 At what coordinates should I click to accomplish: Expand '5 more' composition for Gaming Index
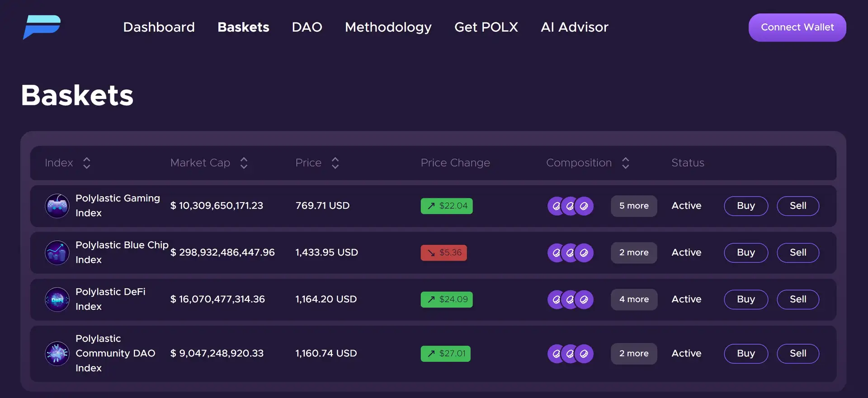pyautogui.click(x=633, y=206)
